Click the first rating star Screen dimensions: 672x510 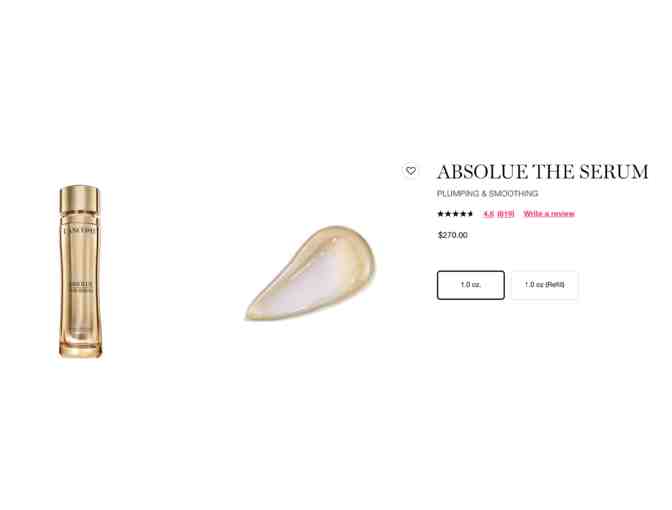point(440,213)
